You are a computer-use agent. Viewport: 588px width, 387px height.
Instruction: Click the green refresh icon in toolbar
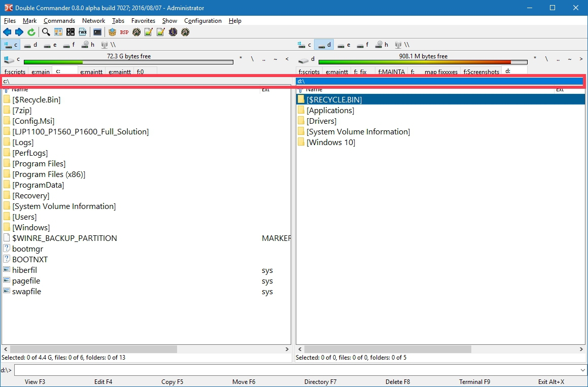pos(31,32)
